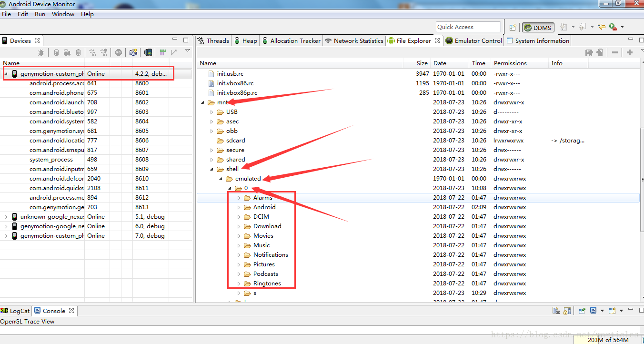Click the Update Threads icon
The image size is (644, 344).
coord(92,52)
